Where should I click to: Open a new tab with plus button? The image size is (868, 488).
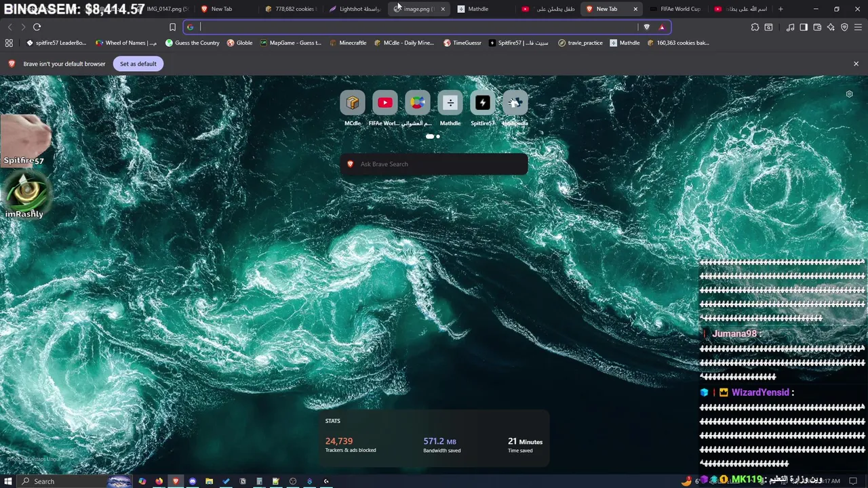(781, 9)
